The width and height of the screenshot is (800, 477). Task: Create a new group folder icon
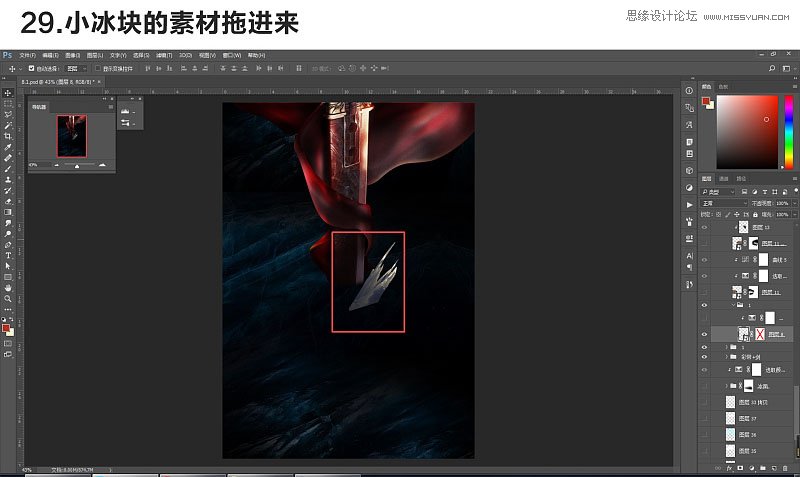763,468
